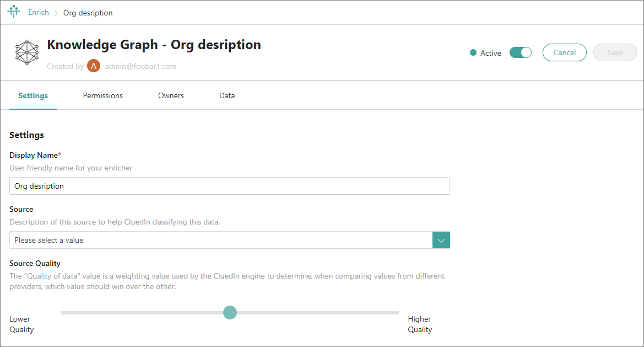This screenshot has height=347, width=644.
Task: Click the Cancel button
Action: [564, 52]
